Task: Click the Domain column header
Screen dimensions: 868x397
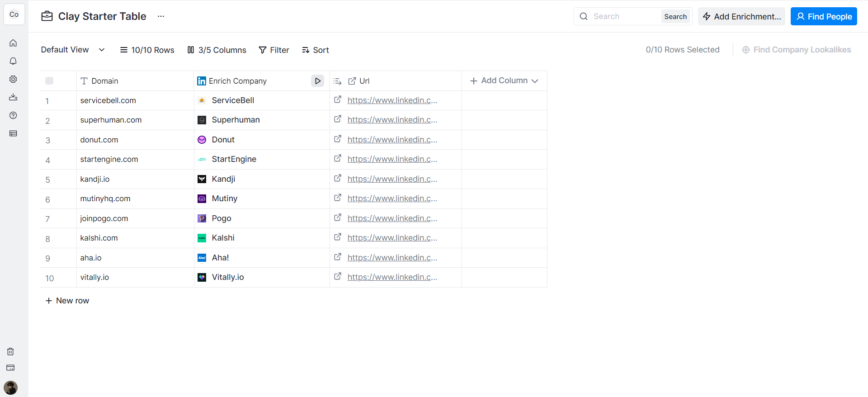Action: (135, 81)
